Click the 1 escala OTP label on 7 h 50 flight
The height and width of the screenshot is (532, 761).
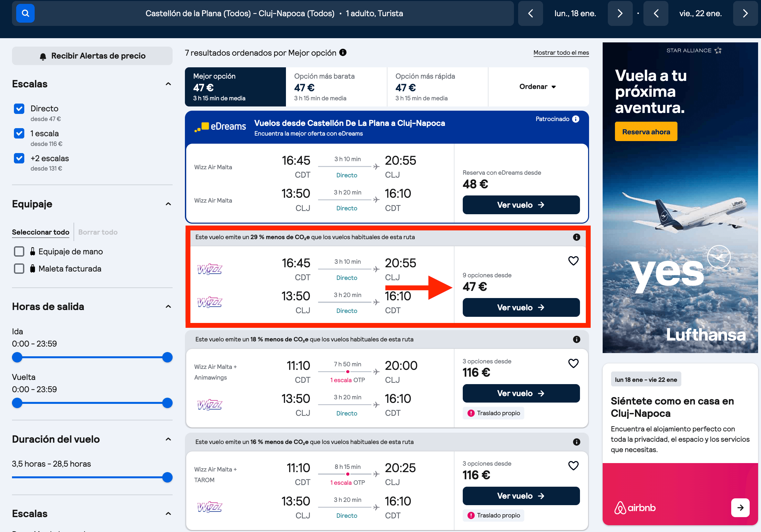[x=347, y=380]
